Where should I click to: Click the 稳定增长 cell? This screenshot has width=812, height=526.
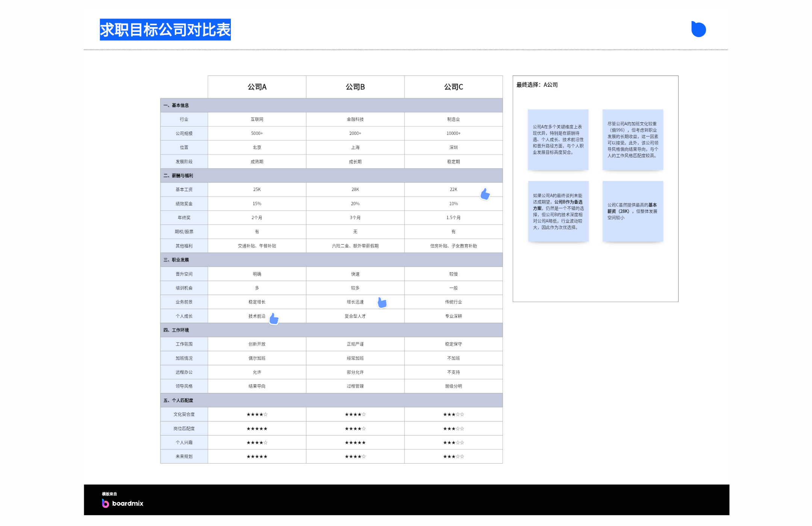pyautogui.click(x=257, y=302)
